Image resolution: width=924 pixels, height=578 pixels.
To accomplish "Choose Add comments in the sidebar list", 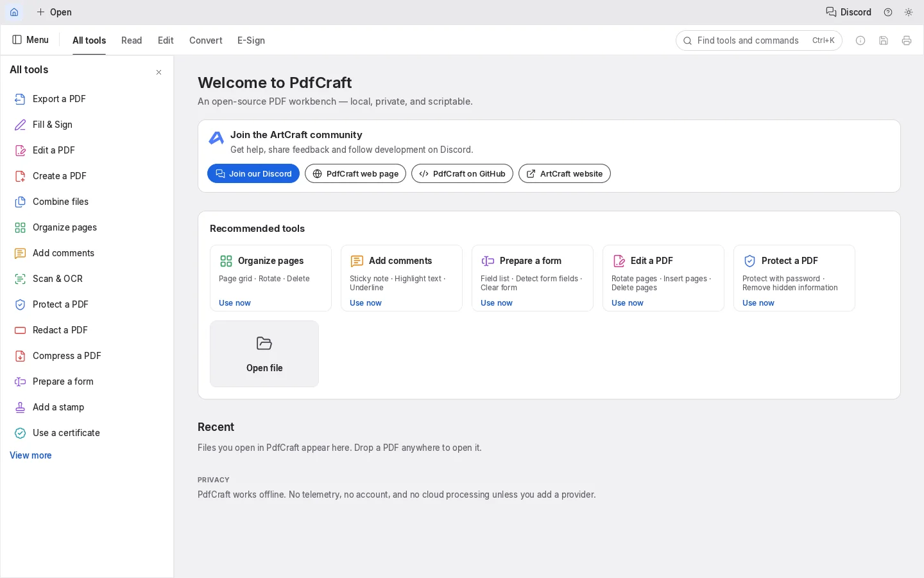I will click(x=87, y=253).
